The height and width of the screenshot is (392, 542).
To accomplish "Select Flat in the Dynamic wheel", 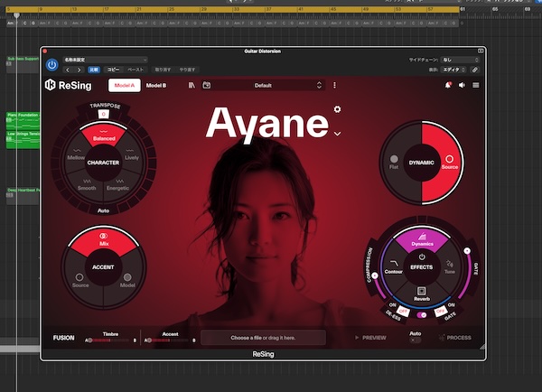I will 394,162.
